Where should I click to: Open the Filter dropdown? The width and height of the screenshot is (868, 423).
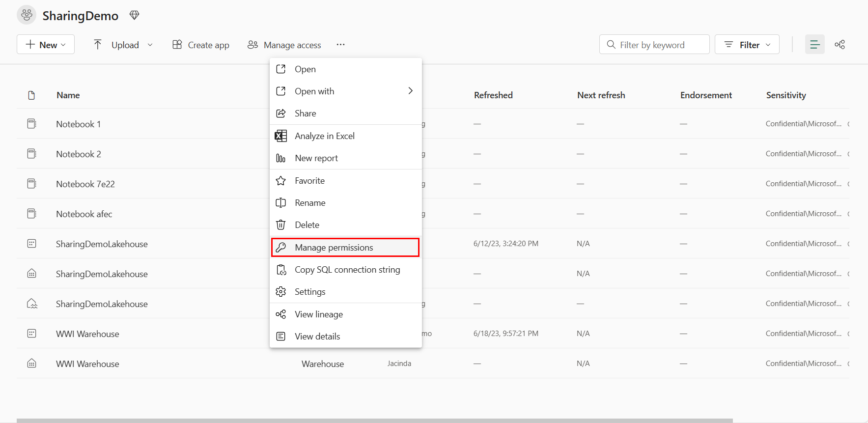747,45
